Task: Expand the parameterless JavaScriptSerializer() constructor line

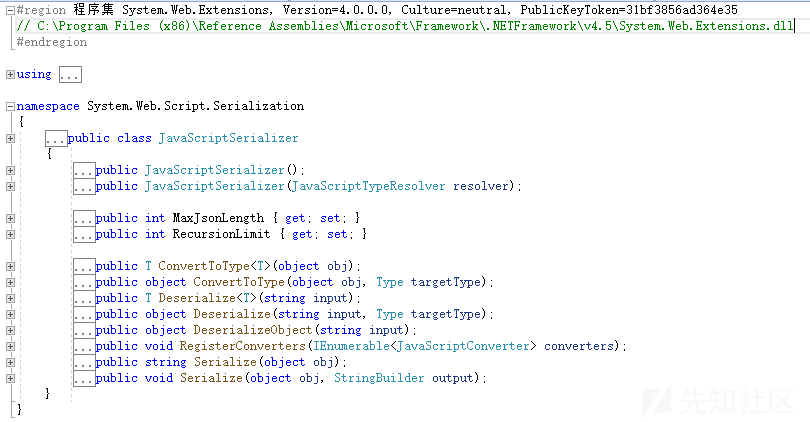Action: (10, 170)
